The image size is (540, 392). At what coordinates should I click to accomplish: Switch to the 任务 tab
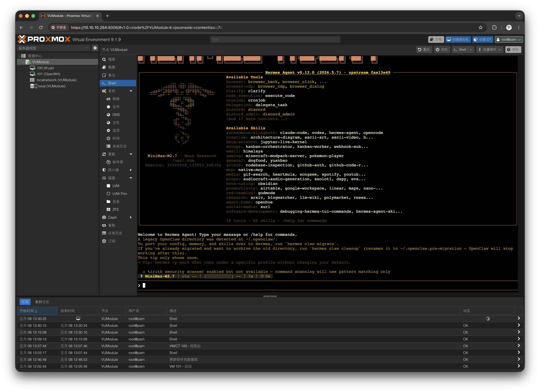[25, 302]
